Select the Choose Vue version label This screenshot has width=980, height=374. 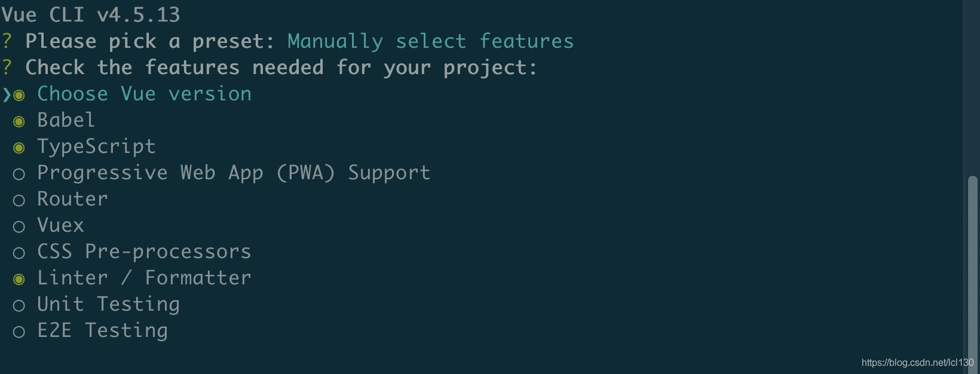click(144, 94)
